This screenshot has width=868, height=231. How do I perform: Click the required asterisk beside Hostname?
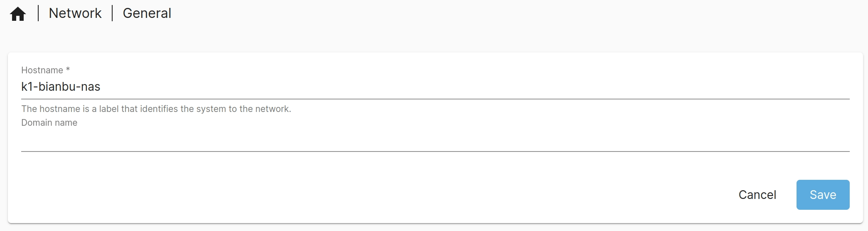pos(68,70)
